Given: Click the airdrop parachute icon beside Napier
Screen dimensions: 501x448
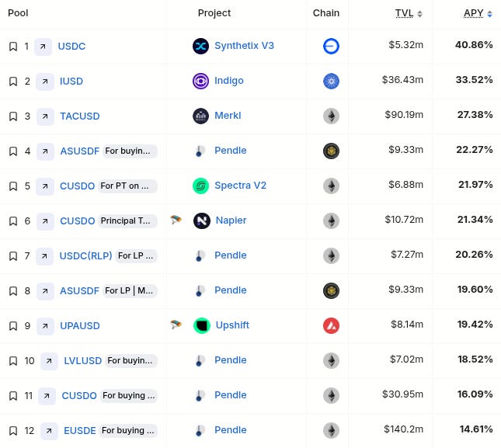Looking at the screenshot, I should tap(176, 220).
